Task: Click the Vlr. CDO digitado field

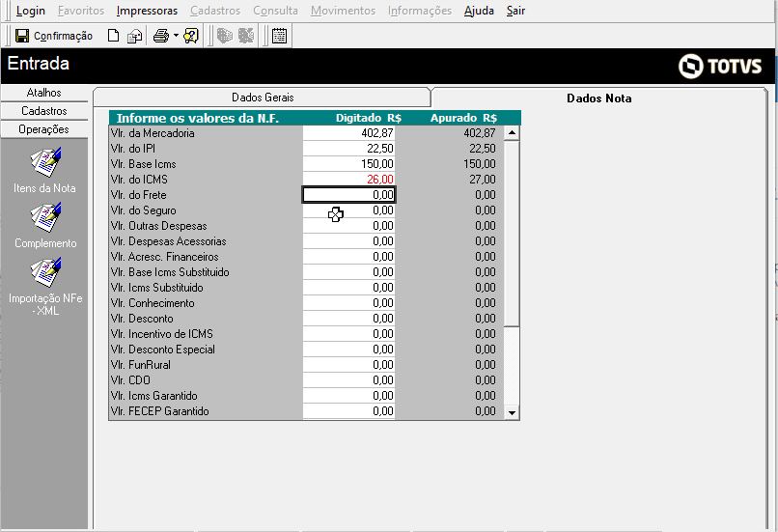Action: pos(348,380)
